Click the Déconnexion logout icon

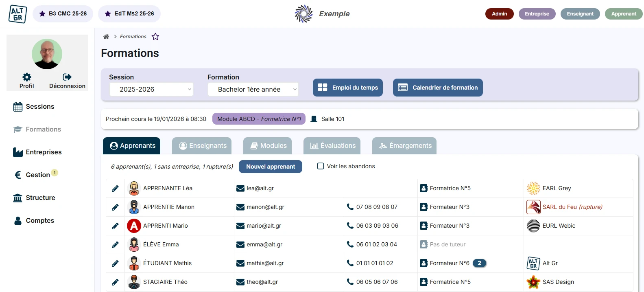coord(67,77)
